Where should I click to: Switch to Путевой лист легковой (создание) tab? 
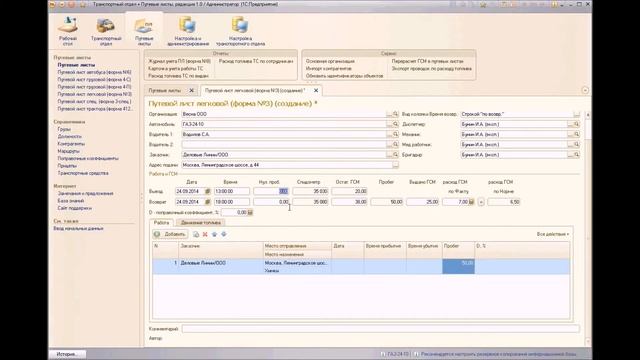point(255,90)
